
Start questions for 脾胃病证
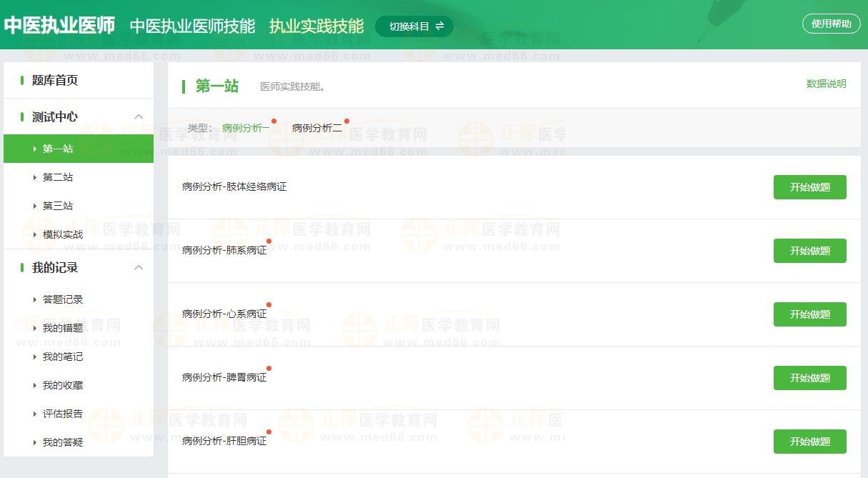(x=809, y=378)
